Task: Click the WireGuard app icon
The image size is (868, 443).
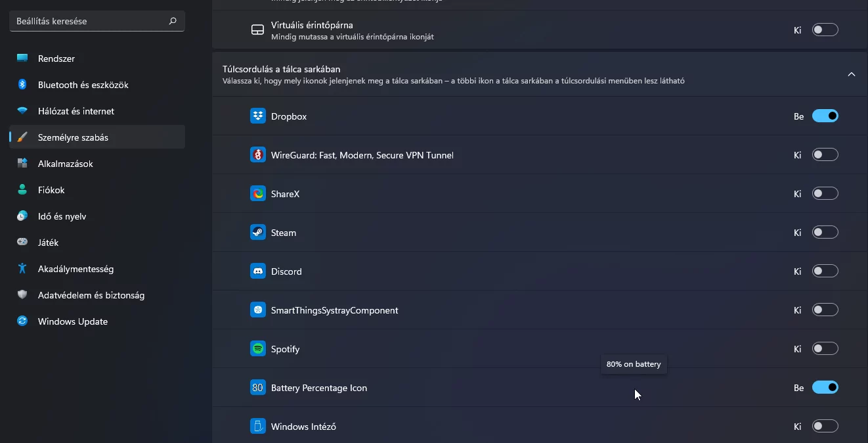Action: [258, 155]
